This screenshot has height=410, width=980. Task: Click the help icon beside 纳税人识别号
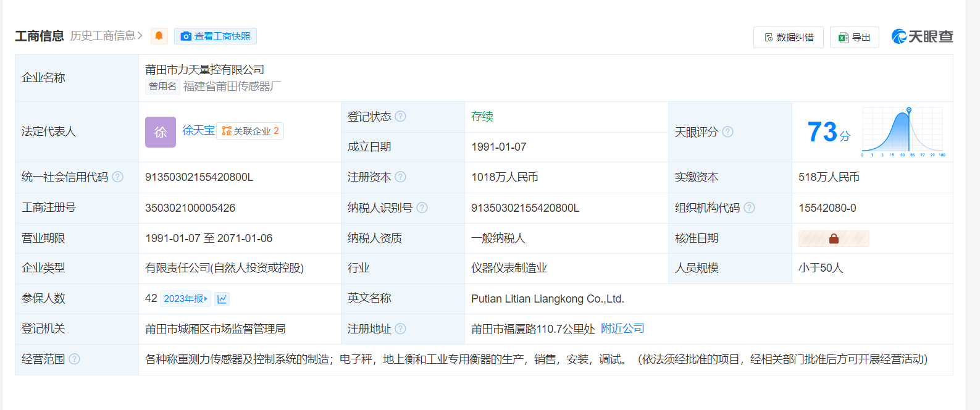422,208
